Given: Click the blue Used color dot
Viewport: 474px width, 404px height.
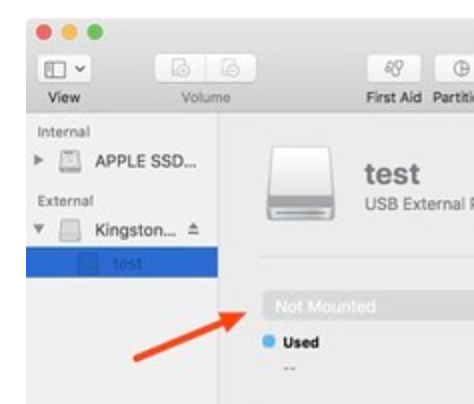Looking at the screenshot, I should click(269, 342).
